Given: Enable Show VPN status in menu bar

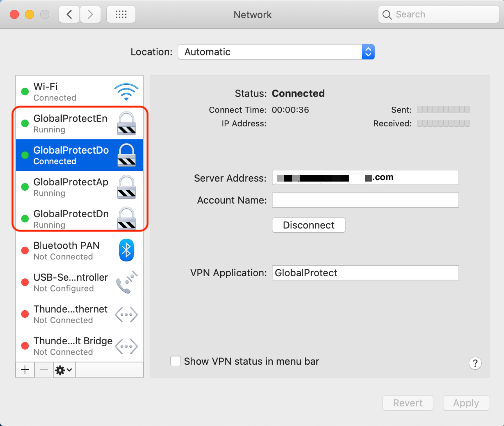Looking at the screenshot, I should pos(175,361).
